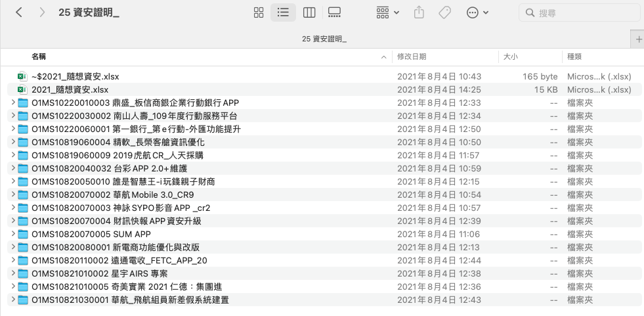
Task: Click folder icon of 神詠 SYPO影音 APP _cr2
Action: click(x=23, y=208)
